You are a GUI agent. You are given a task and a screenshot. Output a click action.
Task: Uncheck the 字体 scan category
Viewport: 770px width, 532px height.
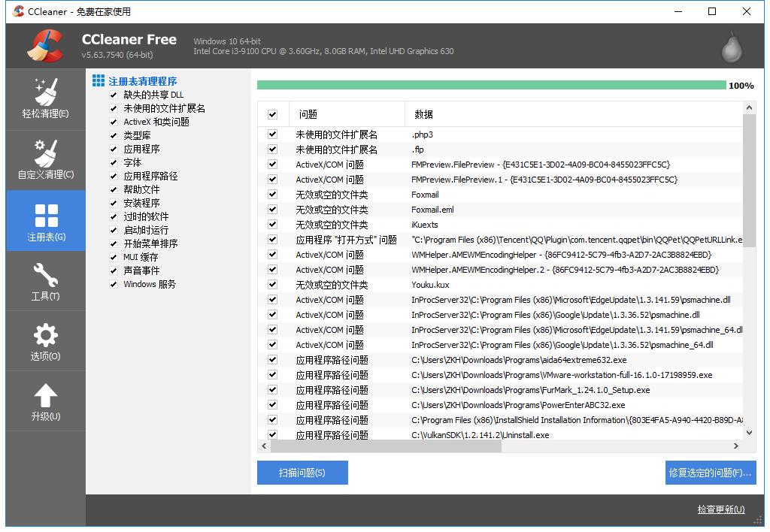click(x=114, y=162)
